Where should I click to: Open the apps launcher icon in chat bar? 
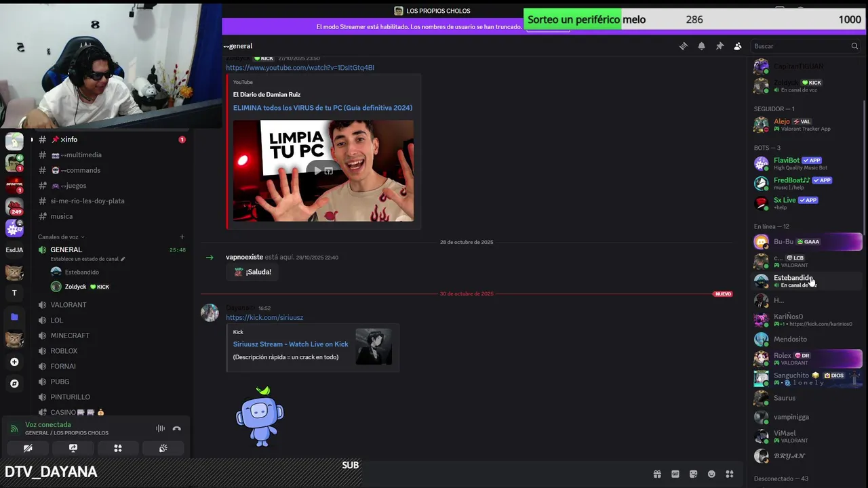click(x=730, y=474)
